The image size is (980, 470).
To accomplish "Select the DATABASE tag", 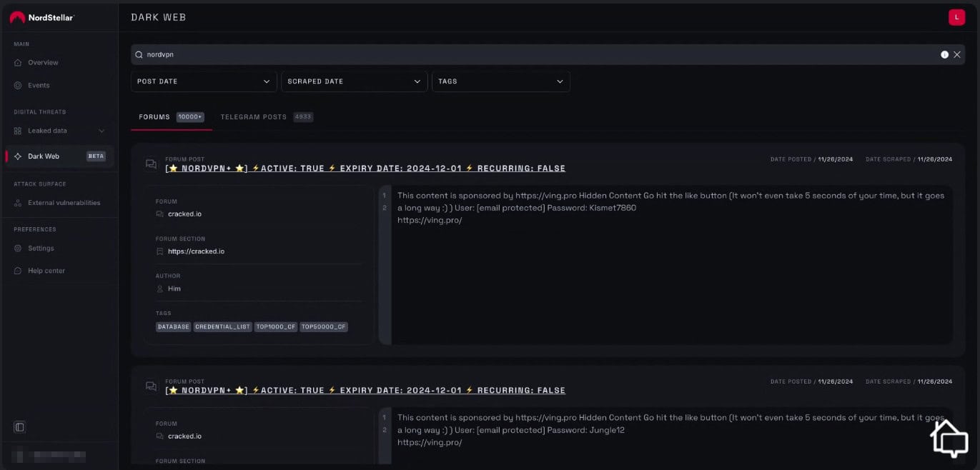I will tap(173, 327).
